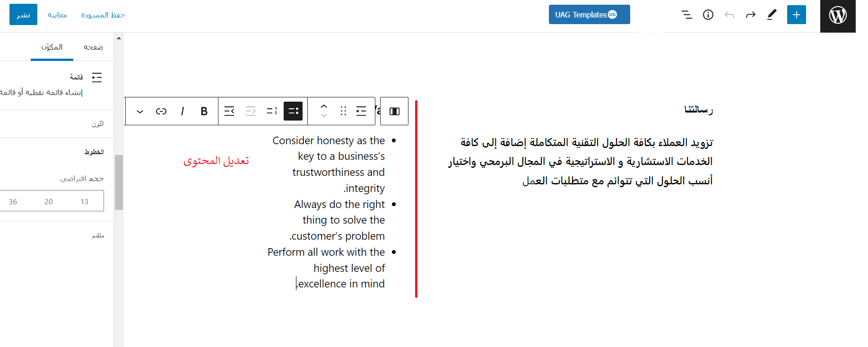
Task: Open list block type switcher
Action: [361, 111]
